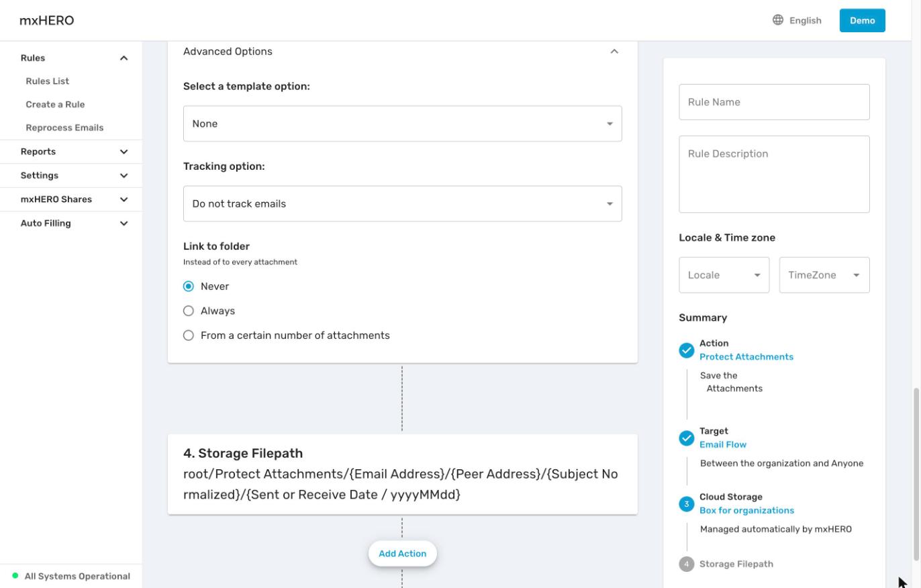Open the 4. Storage Filepath card
Image resolution: width=921 pixels, height=588 pixels.
click(403, 475)
